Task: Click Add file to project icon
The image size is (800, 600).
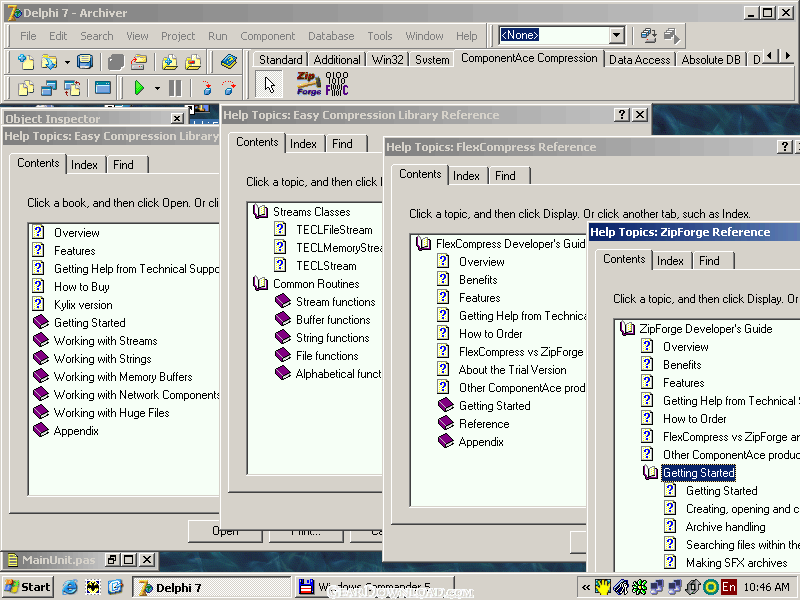Action: click(169, 62)
